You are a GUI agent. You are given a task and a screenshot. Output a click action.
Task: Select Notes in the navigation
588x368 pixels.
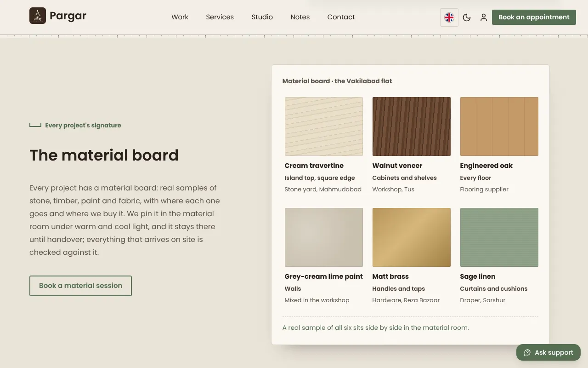pyautogui.click(x=300, y=17)
